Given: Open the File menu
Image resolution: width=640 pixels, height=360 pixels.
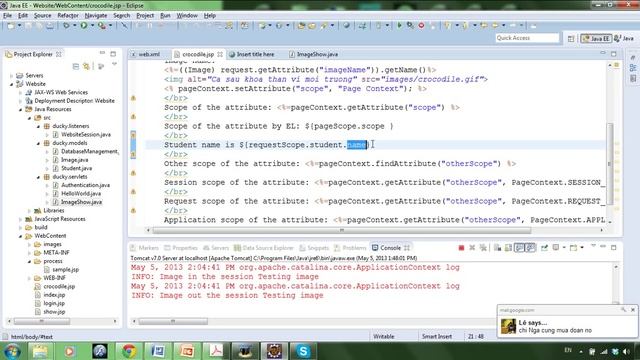Looking at the screenshot, I should [7, 16].
